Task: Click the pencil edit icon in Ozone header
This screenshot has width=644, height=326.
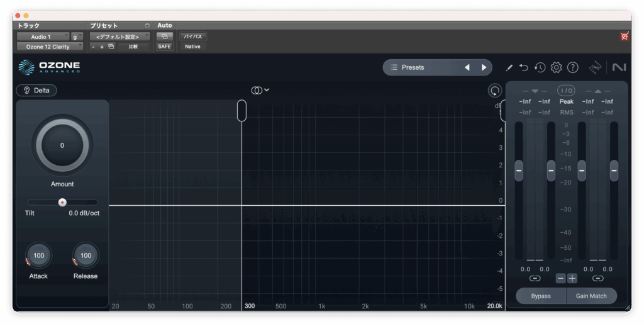Action: [x=509, y=67]
